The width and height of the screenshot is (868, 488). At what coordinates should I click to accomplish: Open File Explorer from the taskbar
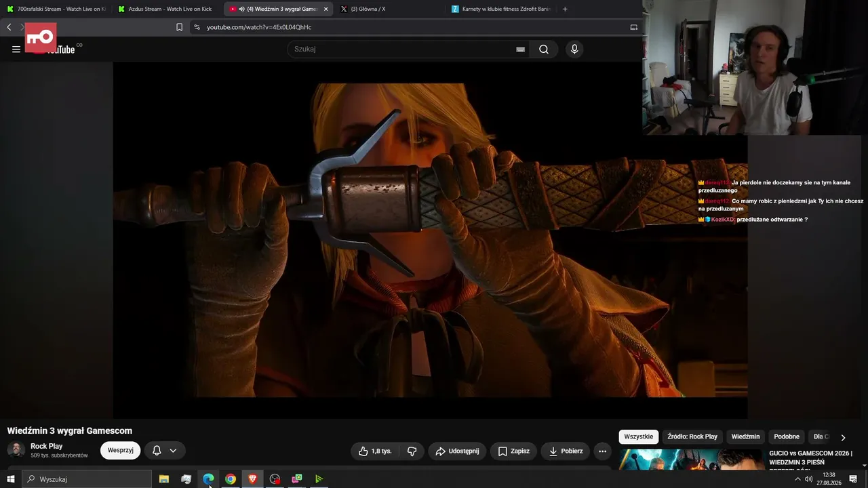pos(164,479)
